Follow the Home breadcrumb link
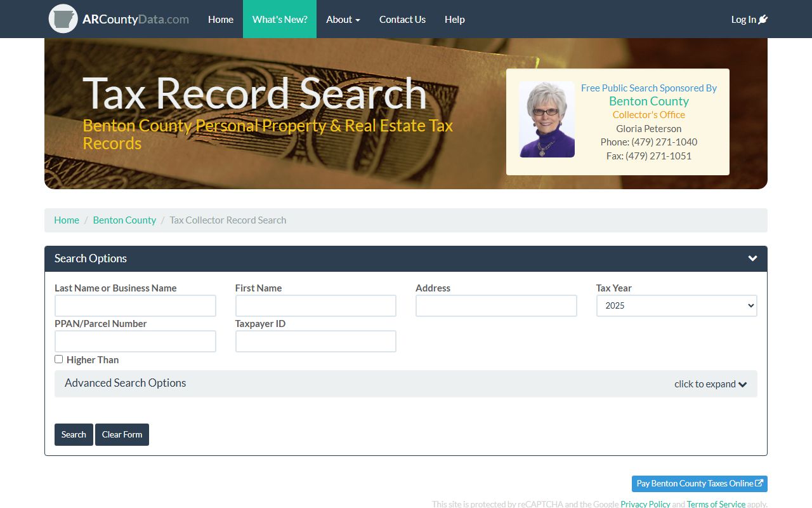Screen dimensions: 812x508 (x=67, y=220)
